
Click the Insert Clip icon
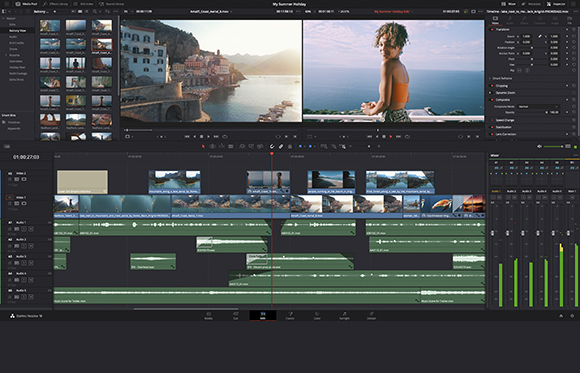pos(242,147)
